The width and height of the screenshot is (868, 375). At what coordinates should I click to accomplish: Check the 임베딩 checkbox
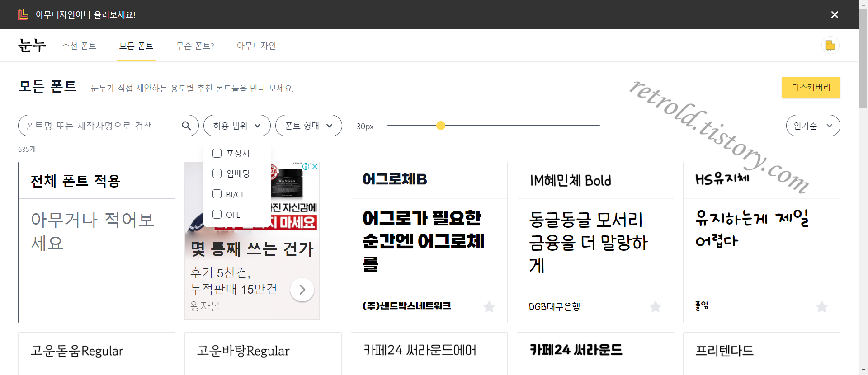pyautogui.click(x=217, y=173)
